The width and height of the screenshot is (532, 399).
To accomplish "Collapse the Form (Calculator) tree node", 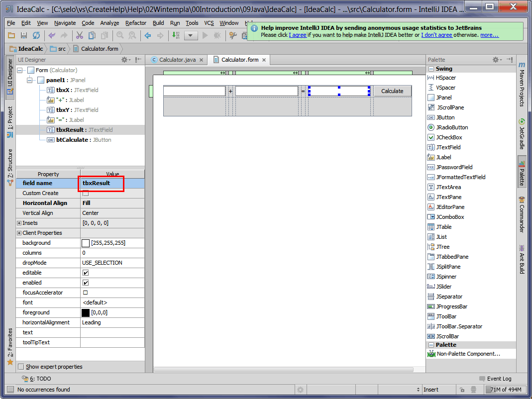I will [x=20, y=70].
